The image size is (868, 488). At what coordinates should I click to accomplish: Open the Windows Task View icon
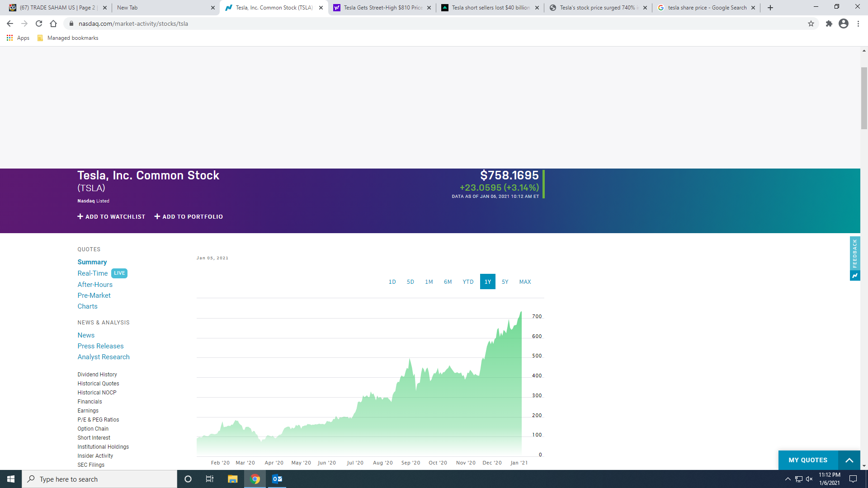click(x=209, y=479)
